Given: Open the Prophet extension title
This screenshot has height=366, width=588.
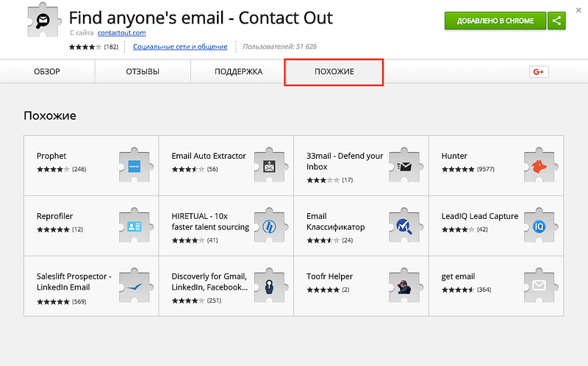Looking at the screenshot, I should (51, 156).
